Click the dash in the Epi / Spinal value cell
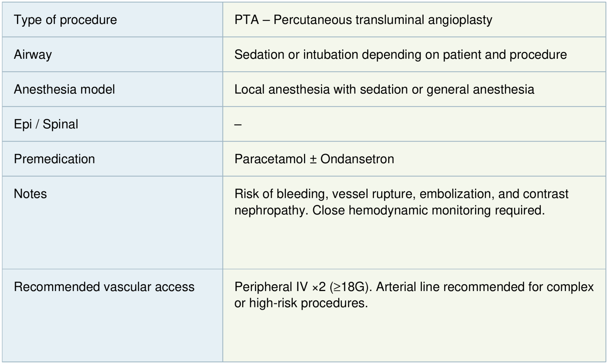Viewport: 608px width, 364px height. 238,124
